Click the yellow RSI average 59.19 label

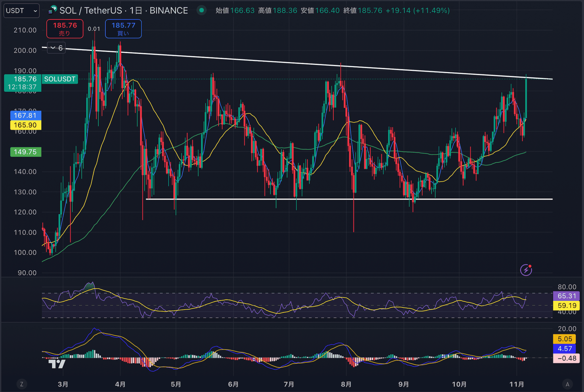pyautogui.click(x=566, y=305)
